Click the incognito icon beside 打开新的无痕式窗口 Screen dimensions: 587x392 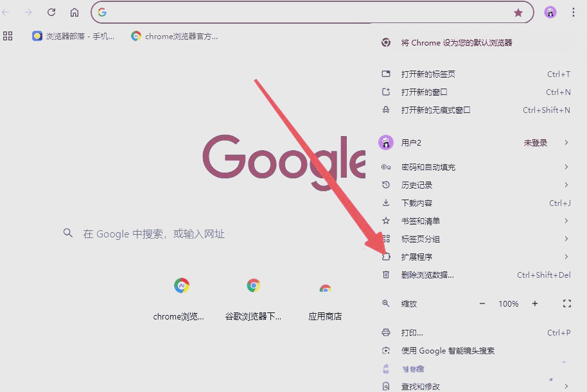coord(385,110)
